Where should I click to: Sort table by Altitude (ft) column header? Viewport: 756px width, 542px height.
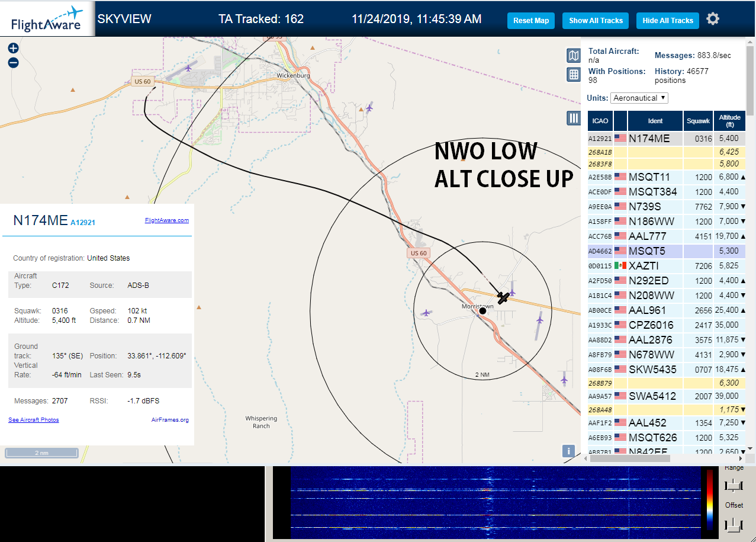(730, 121)
